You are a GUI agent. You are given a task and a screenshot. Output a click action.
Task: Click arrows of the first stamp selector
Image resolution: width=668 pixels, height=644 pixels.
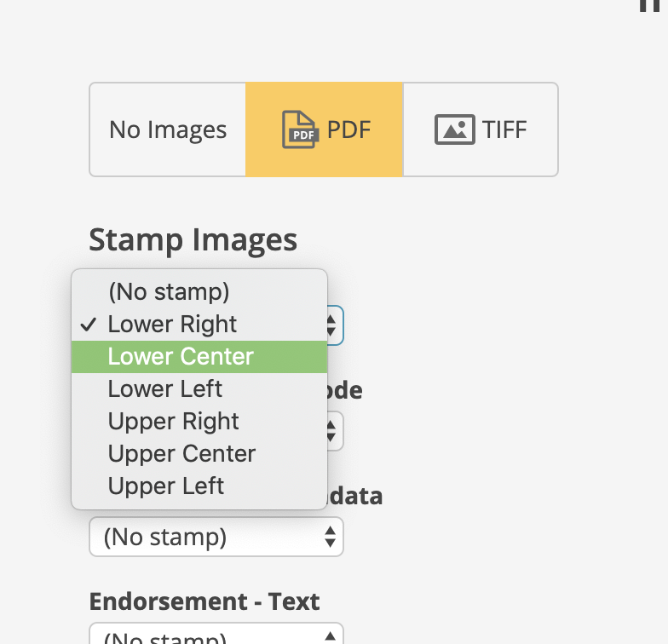(x=331, y=325)
